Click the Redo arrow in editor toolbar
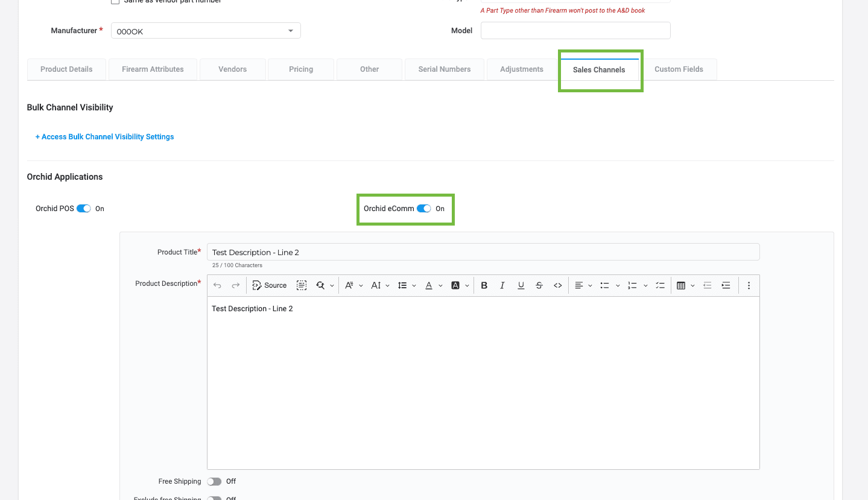 point(236,285)
